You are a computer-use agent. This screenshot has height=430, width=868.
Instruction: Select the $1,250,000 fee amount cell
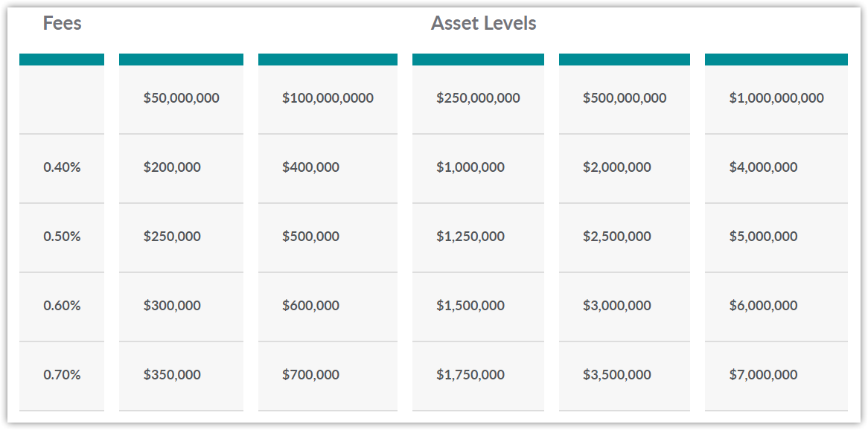[478, 237]
